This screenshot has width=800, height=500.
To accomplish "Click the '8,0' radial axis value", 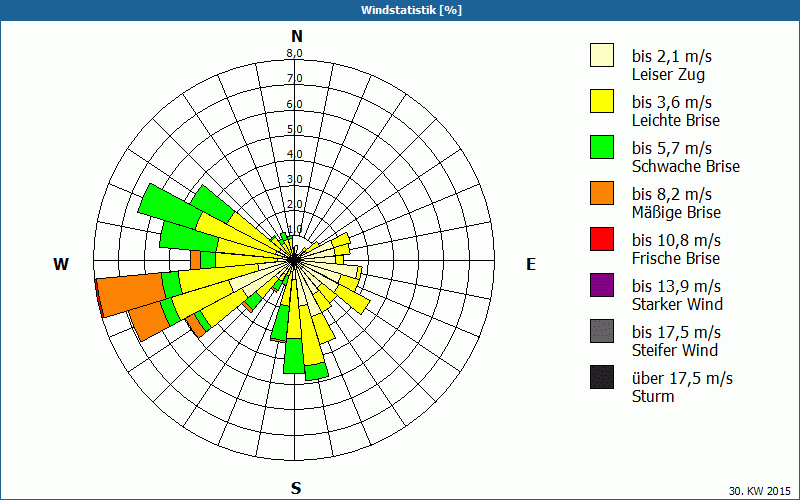I will [x=295, y=54].
